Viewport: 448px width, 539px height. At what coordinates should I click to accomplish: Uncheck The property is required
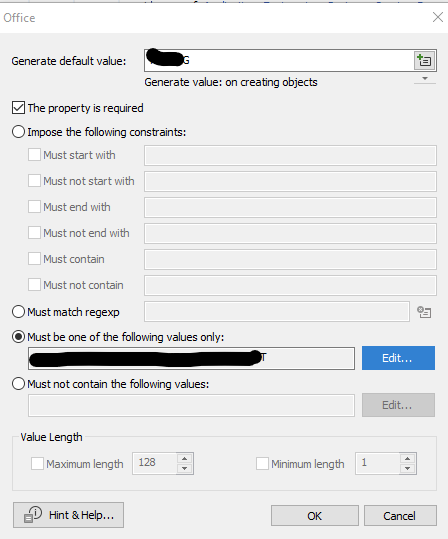18,108
